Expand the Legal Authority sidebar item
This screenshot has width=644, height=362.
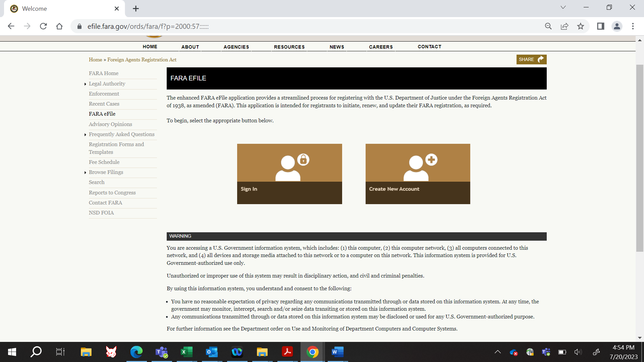coord(86,84)
